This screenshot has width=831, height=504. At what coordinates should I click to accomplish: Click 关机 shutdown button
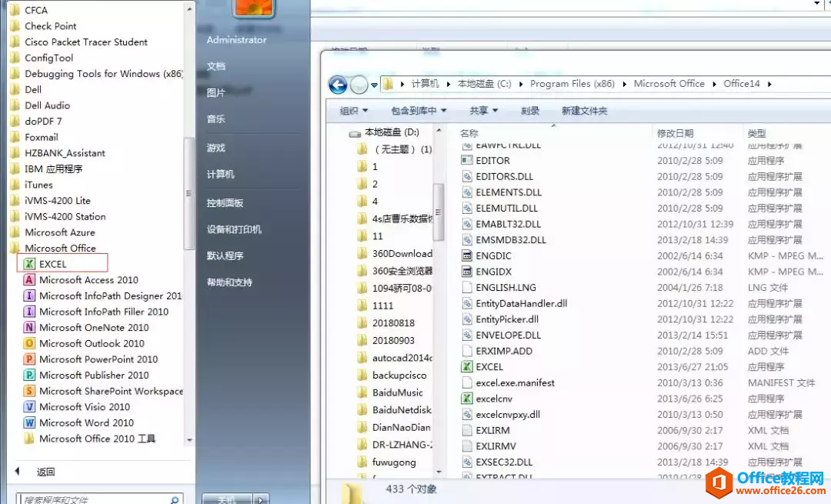(x=227, y=499)
